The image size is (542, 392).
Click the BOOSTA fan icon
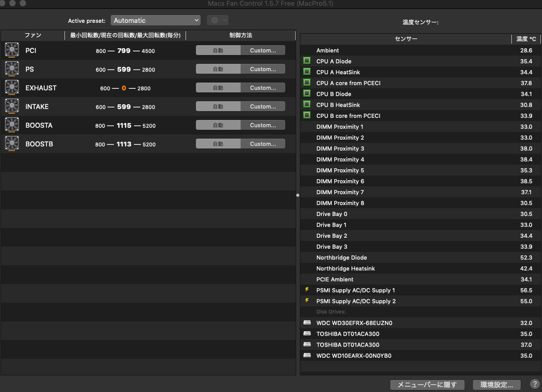[11, 125]
